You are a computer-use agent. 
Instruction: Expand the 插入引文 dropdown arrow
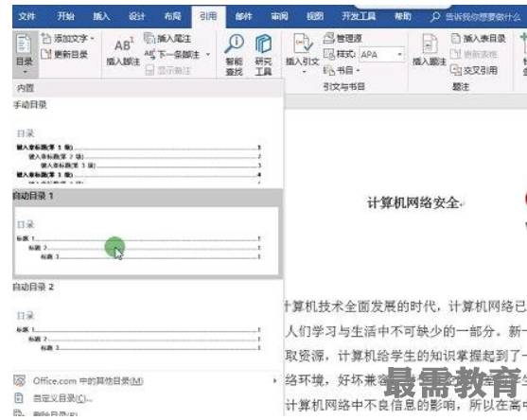pyautogui.click(x=304, y=72)
